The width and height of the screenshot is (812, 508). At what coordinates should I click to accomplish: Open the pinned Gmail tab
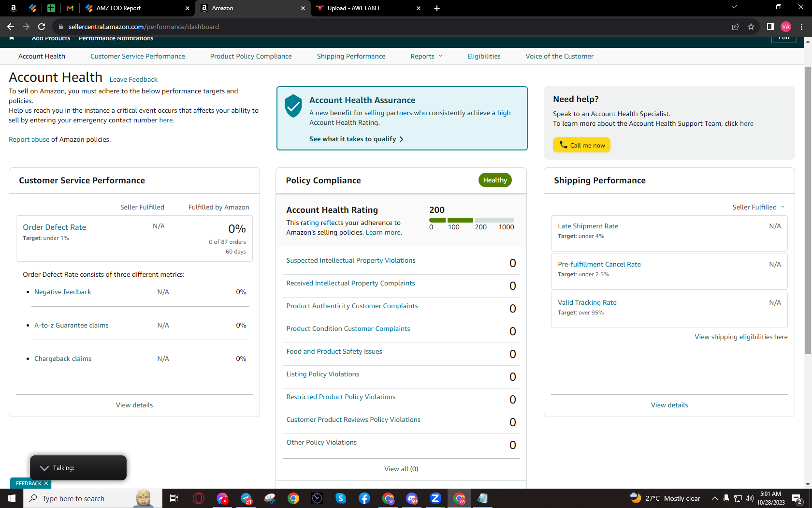coord(70,8)
